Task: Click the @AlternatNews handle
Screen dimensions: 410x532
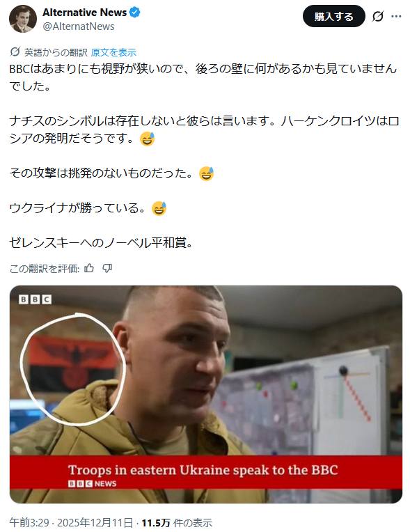Action: [79, 26]
